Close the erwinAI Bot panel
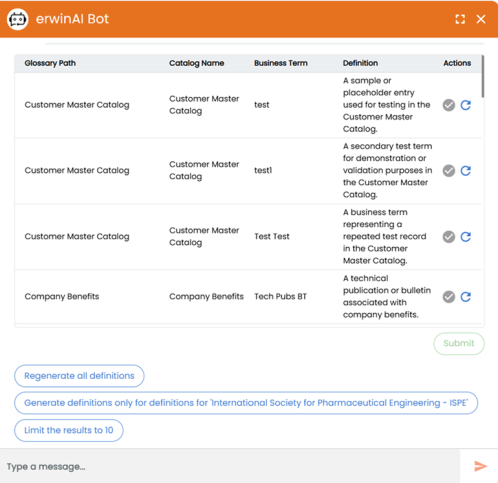Image resolution: width=498 pixels, height=483 pixels. click(481, 19)
